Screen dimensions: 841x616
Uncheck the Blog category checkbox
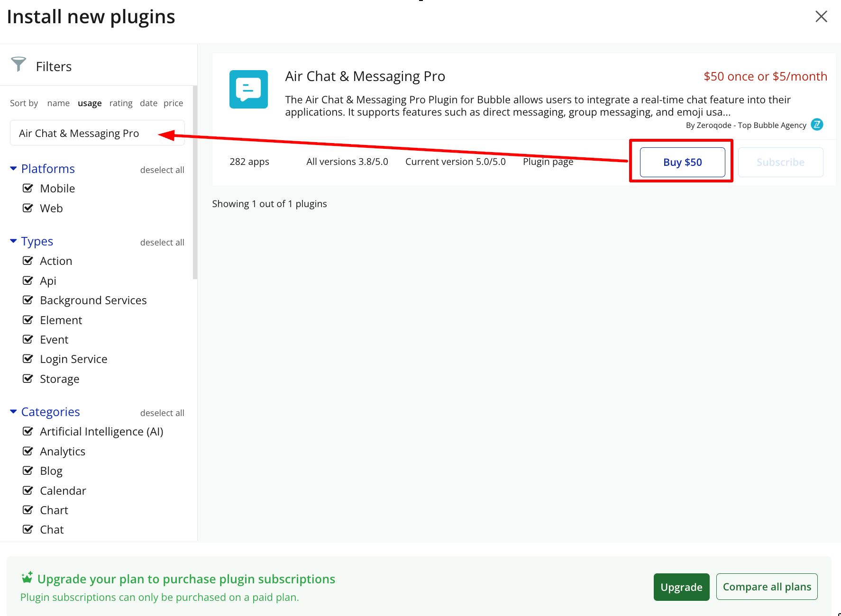coord(28,471)
